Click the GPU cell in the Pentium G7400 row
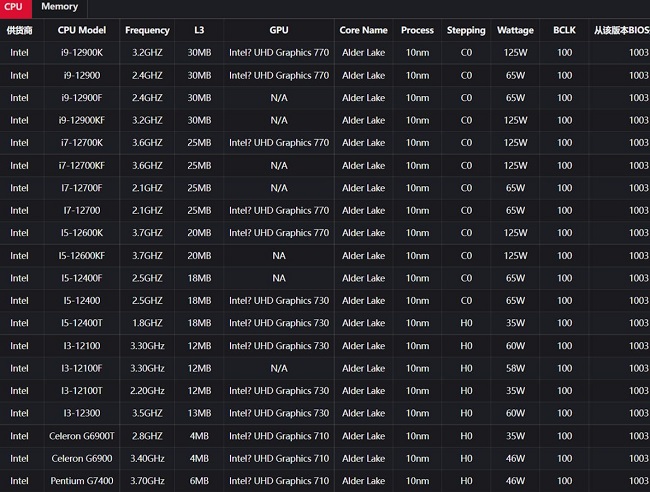650x492 pixels. [x=279, y=480]
